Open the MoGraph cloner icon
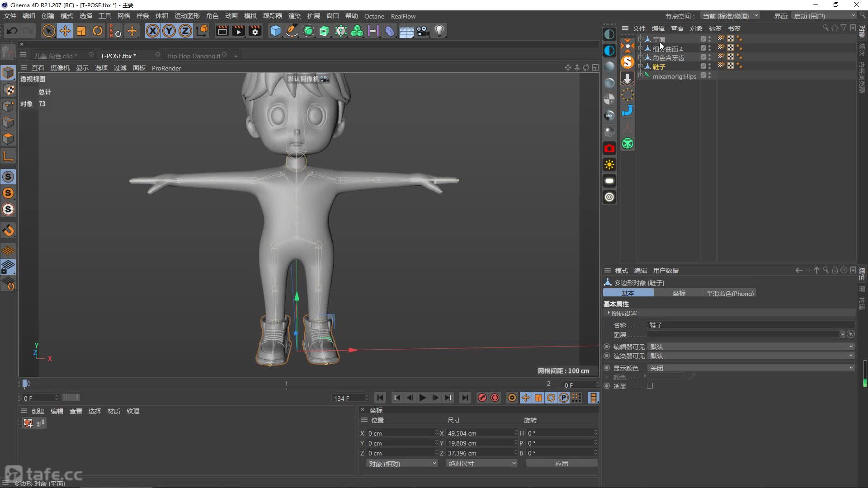 [357, 31]
